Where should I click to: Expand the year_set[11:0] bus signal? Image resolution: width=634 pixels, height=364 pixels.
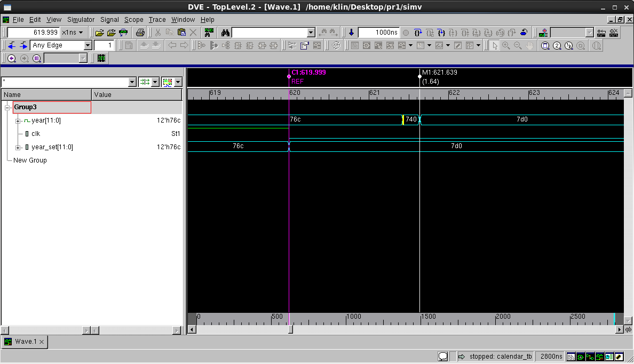click(18, 148)
